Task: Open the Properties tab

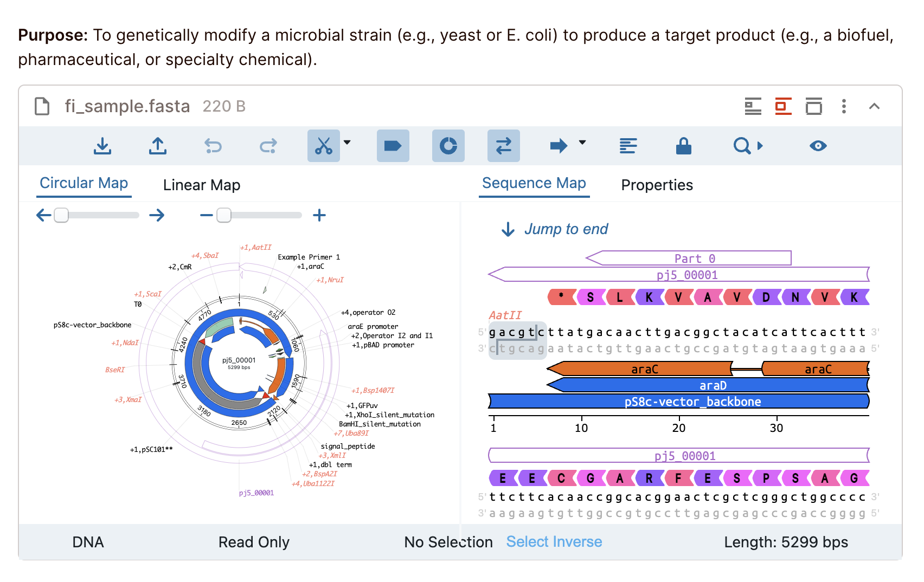Action: (x=657, y=185)
